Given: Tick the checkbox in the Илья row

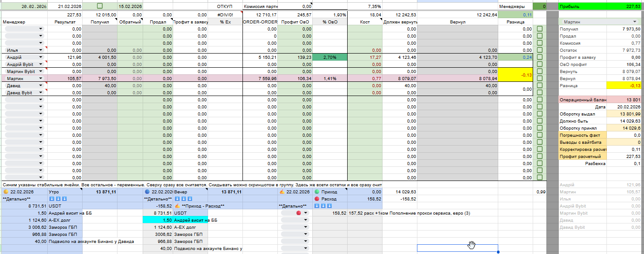Looking at the screenshot, I should click(540, 50).
